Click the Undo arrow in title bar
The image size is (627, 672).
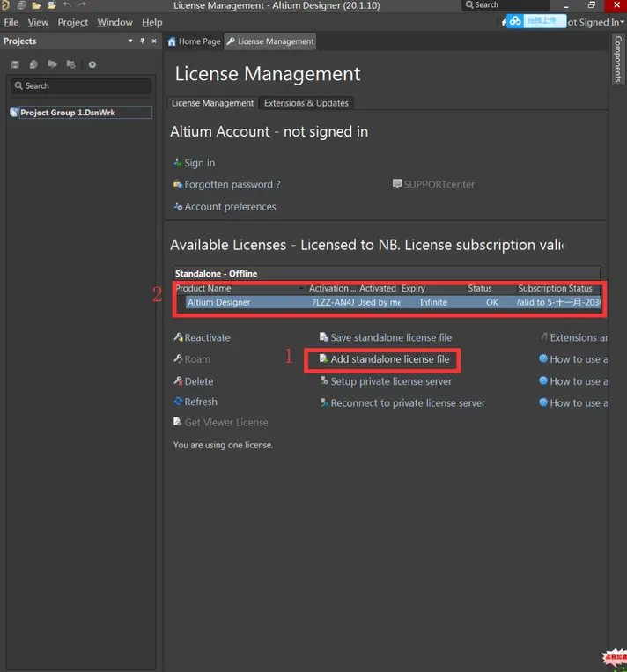(x=67, y=4)
